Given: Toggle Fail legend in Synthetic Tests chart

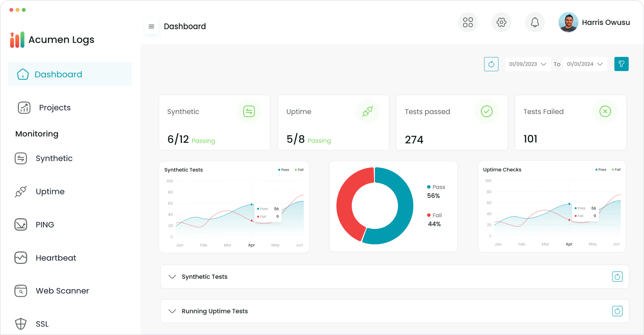Looking at the screenshot, I should [x=299, y=170].
